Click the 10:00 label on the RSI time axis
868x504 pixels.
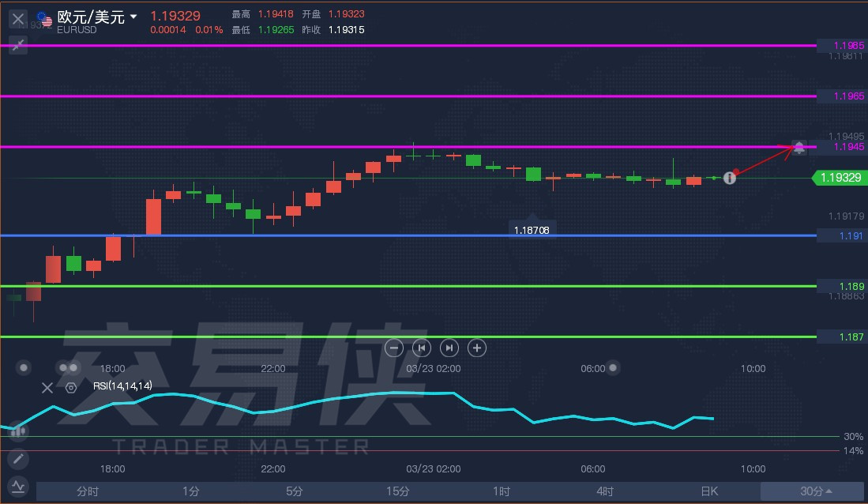[x=753, y=468]
